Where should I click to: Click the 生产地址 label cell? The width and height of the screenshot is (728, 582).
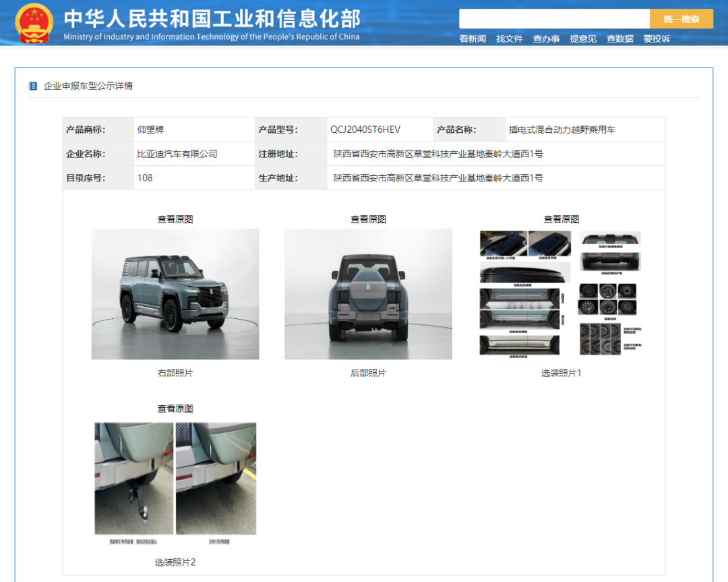(291, 178)
